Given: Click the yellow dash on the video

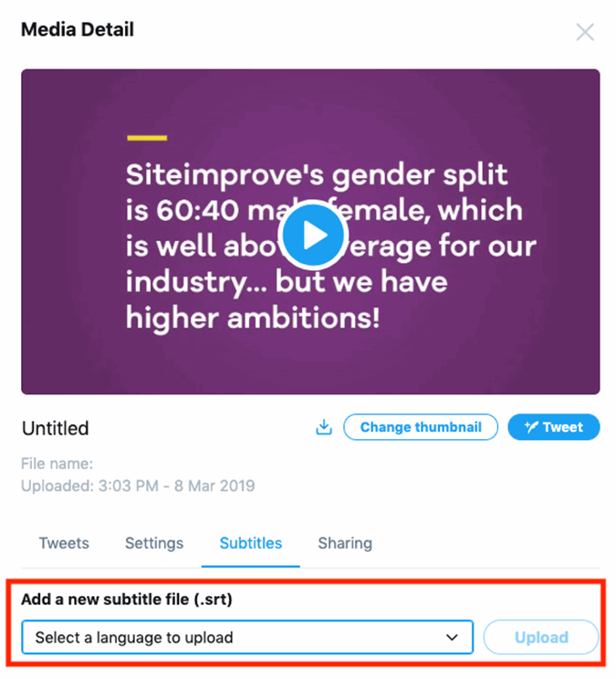Looking at the screenshot, I should point(146,138).
